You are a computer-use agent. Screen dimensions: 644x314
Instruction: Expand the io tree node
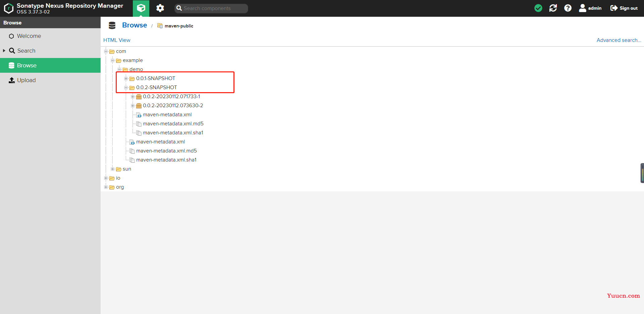(x=106, y=178)
